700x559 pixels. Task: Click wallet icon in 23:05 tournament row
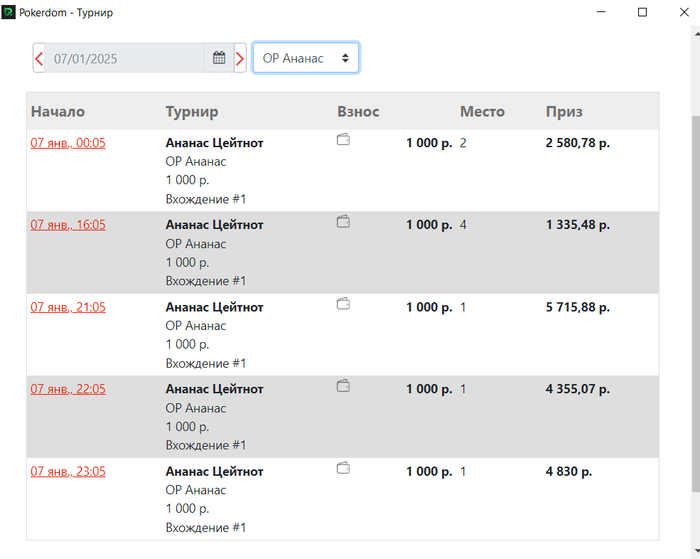pos(343,468)
